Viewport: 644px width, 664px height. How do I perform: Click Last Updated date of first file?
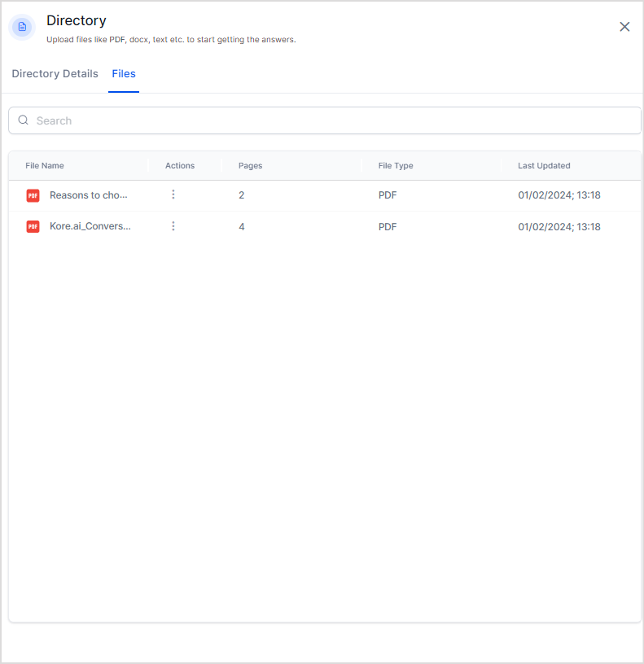559,195
